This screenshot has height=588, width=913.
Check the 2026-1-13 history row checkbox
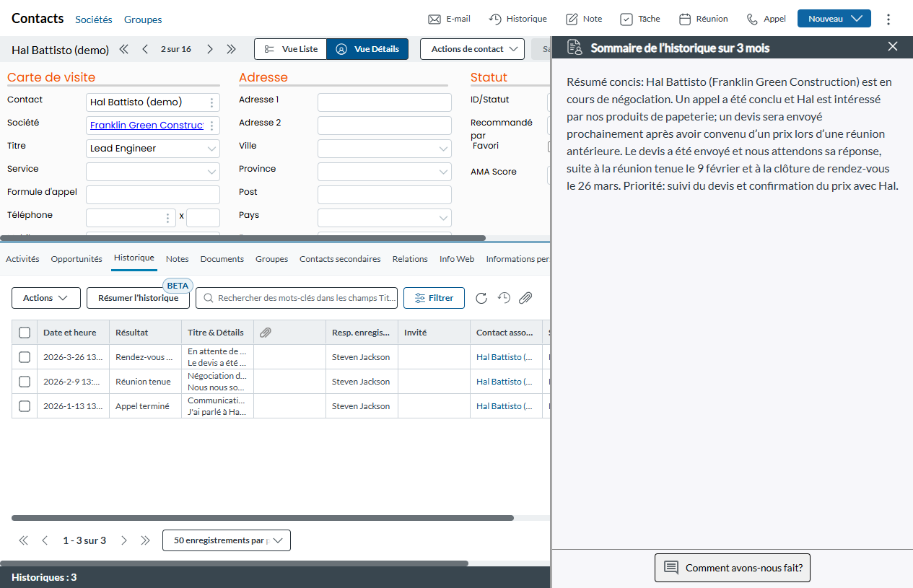click(x=25, y=406)
